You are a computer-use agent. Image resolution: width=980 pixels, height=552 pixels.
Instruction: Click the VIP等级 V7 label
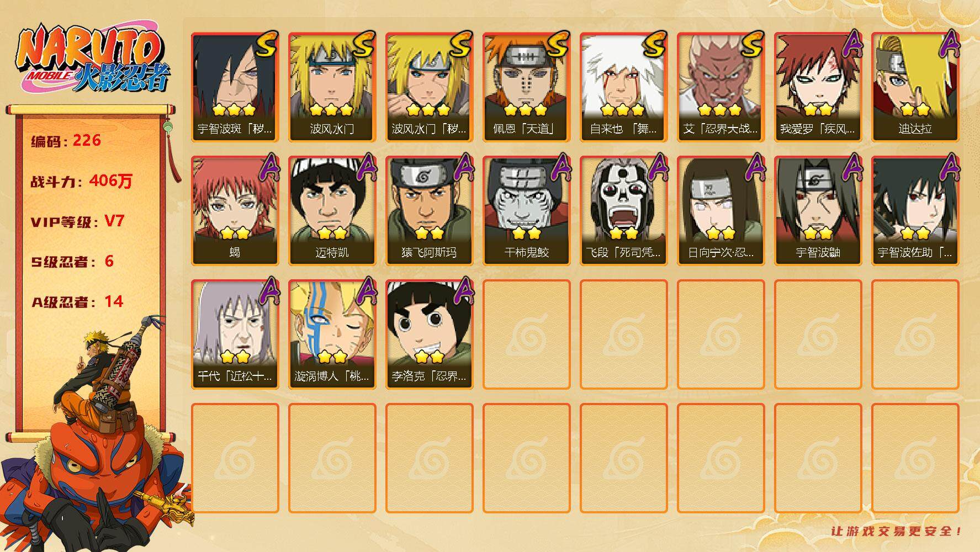click(77, 221)
